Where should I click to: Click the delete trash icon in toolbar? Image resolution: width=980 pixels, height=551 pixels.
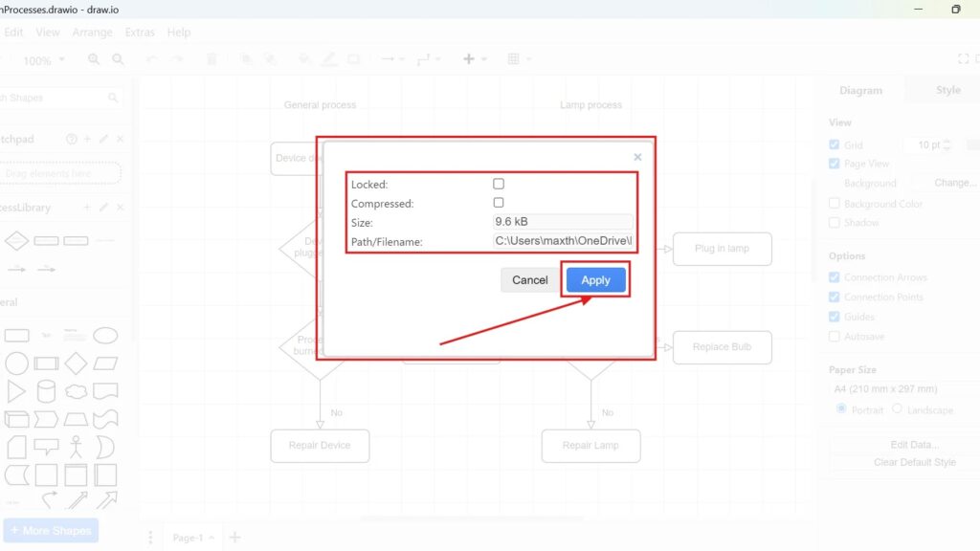click(x=212, y=59)
